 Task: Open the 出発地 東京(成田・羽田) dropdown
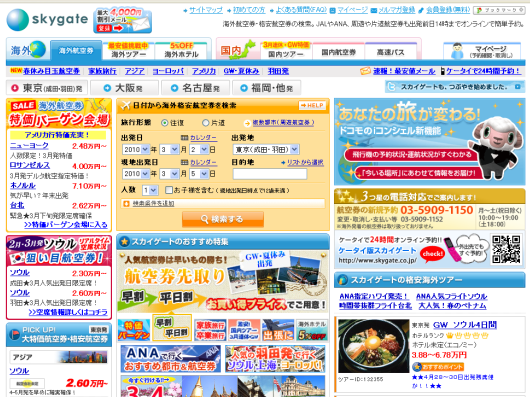(266, 149)
